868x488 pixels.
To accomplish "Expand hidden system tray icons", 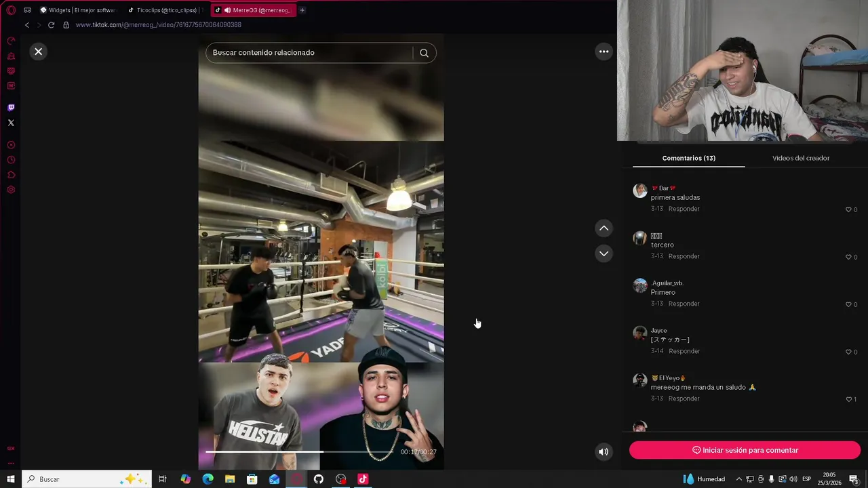I will (738, 479).
